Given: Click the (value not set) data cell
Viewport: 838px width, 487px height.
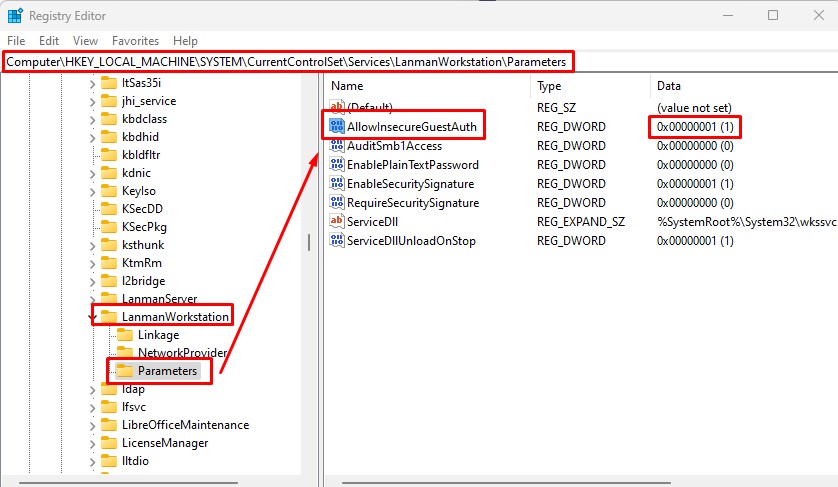Looking at the screenshot, I should pyautogui.click(x=694, y=107).
